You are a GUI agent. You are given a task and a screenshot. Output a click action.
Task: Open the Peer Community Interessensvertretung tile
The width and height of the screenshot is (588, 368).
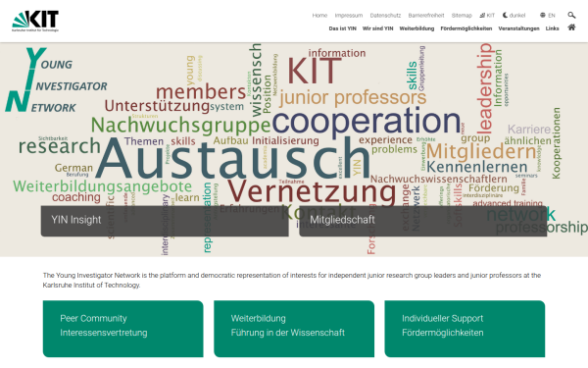click(123, 329)
